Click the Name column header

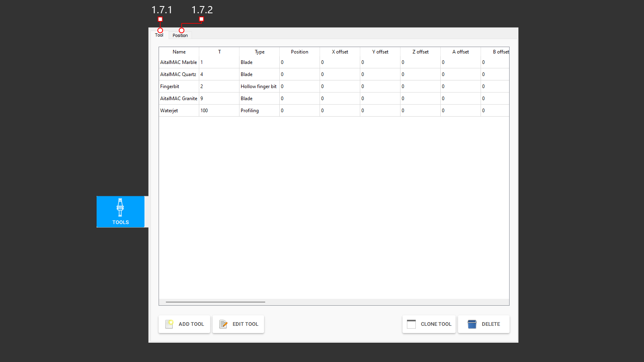[x=179, y=52]
